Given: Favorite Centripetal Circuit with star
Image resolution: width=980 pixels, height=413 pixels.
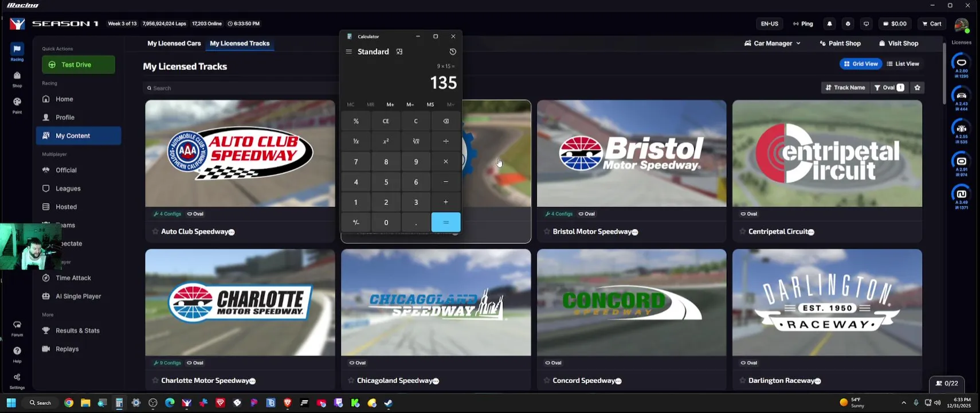Looking at the screenshot, I should coord(743,231).
